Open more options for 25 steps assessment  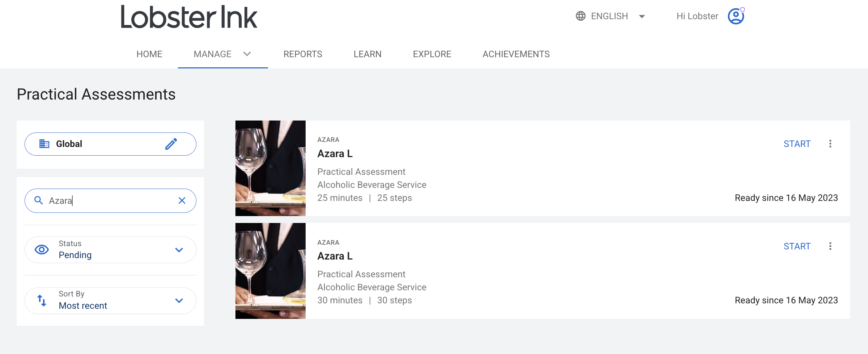click(x=830, y=144)
